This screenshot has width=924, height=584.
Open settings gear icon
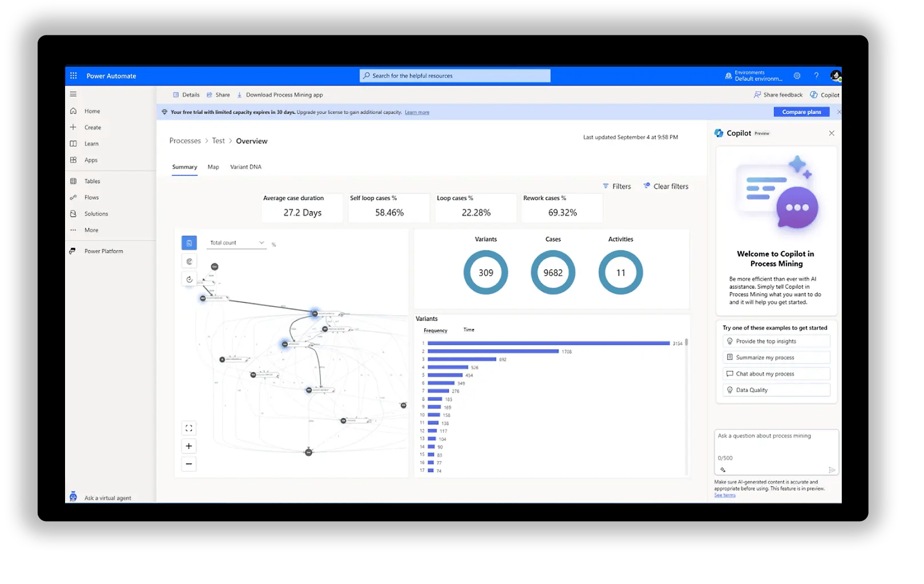[797, 76]
